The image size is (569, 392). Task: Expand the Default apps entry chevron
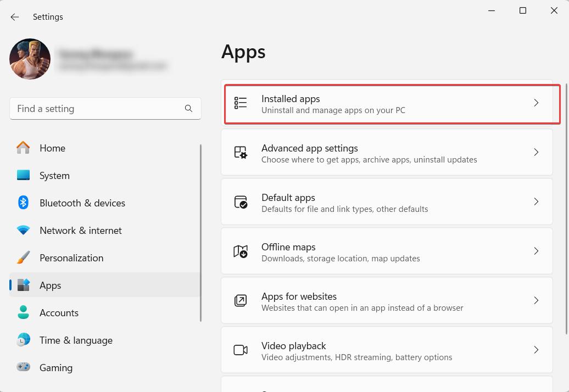pos(537,201)
